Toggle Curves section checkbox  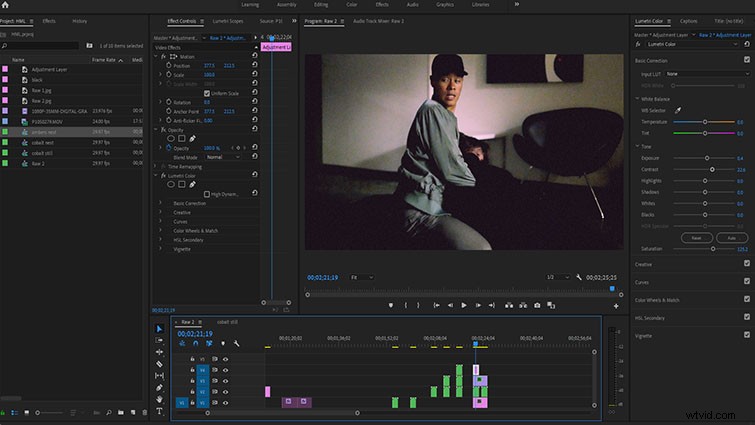747,281
